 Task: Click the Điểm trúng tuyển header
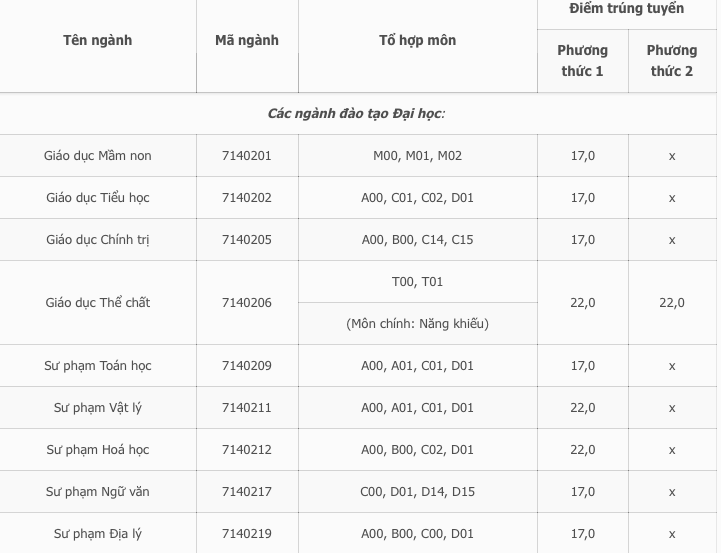coord(627,9)
